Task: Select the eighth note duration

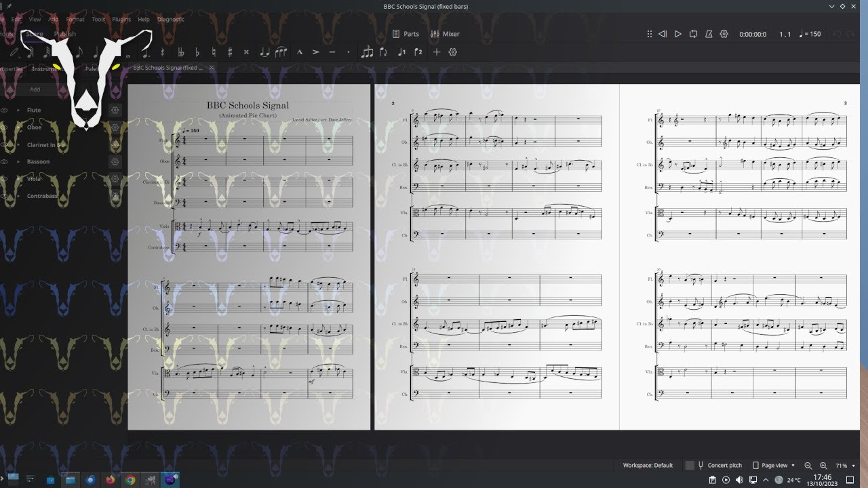Action: 79,52
